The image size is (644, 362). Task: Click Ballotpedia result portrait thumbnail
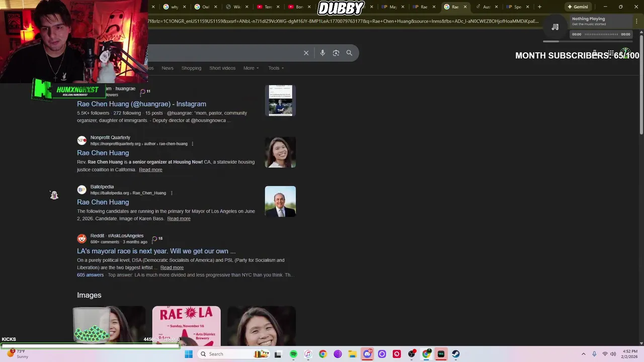[x=280, y=202]
